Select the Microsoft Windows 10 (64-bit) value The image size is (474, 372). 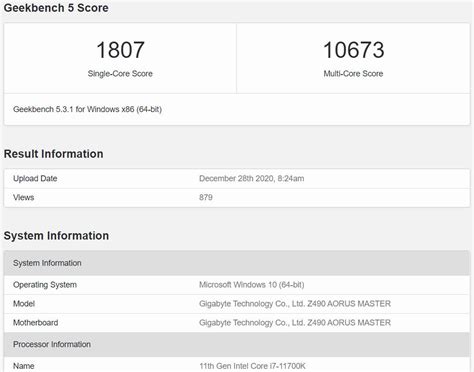click(252, 285)
